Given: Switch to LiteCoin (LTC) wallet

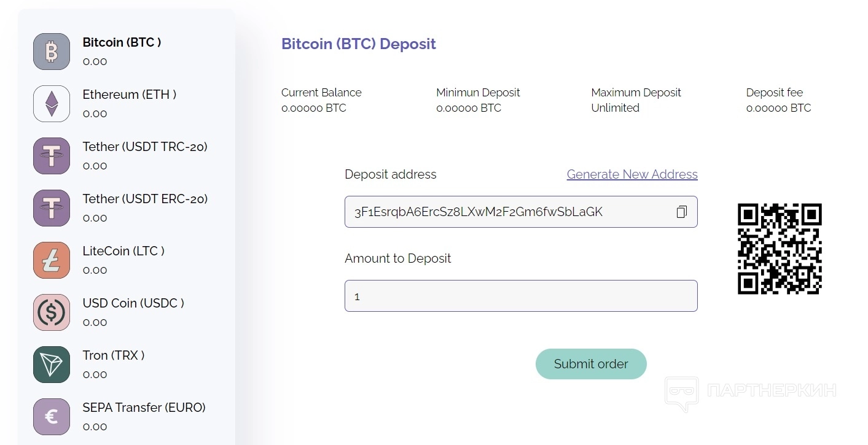Looking at the screenshot, I should 123,252.
